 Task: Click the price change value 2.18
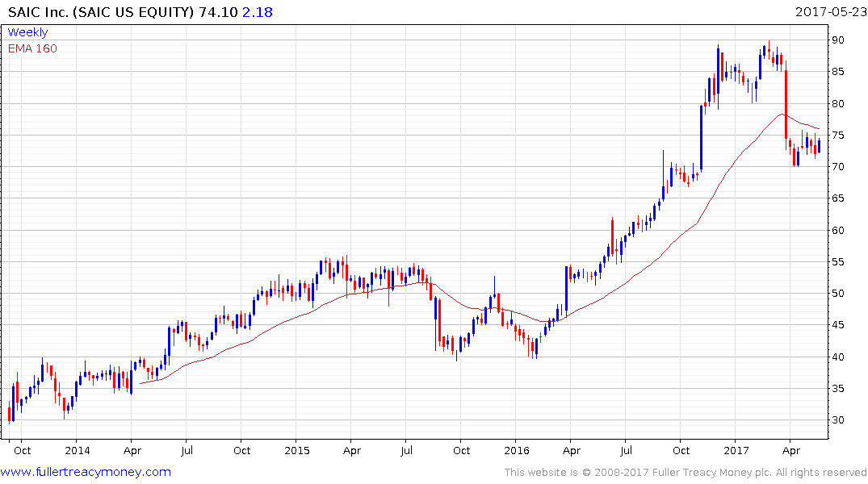[258, 12]
